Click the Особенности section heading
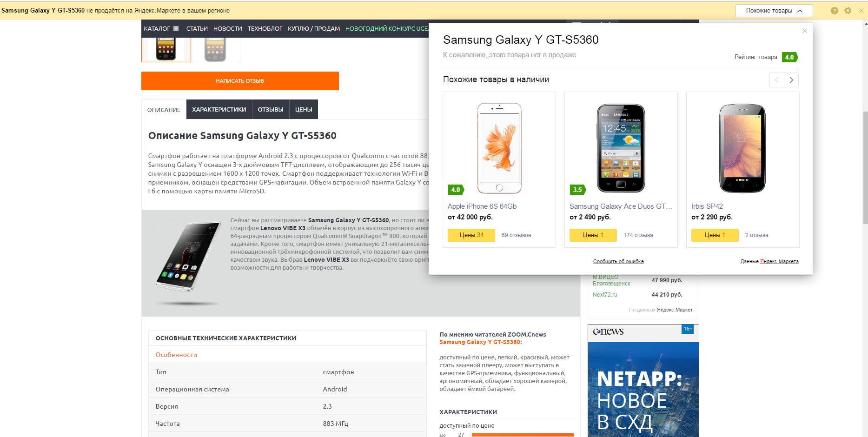 [176, 355]
